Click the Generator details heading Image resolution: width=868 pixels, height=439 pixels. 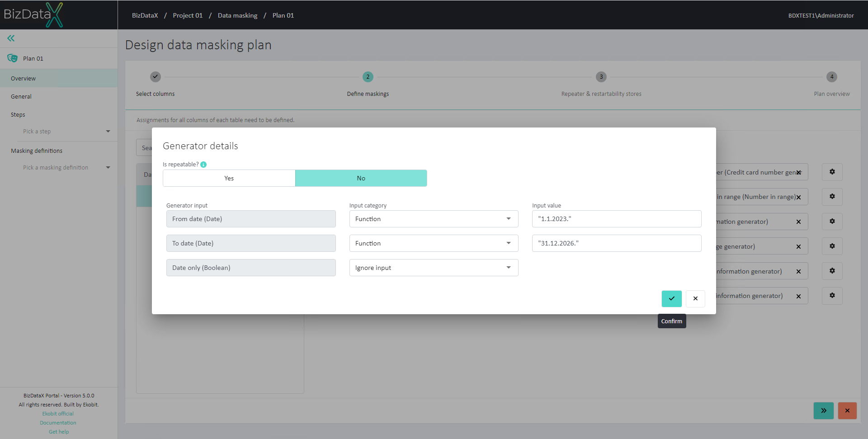click(200, 146)
